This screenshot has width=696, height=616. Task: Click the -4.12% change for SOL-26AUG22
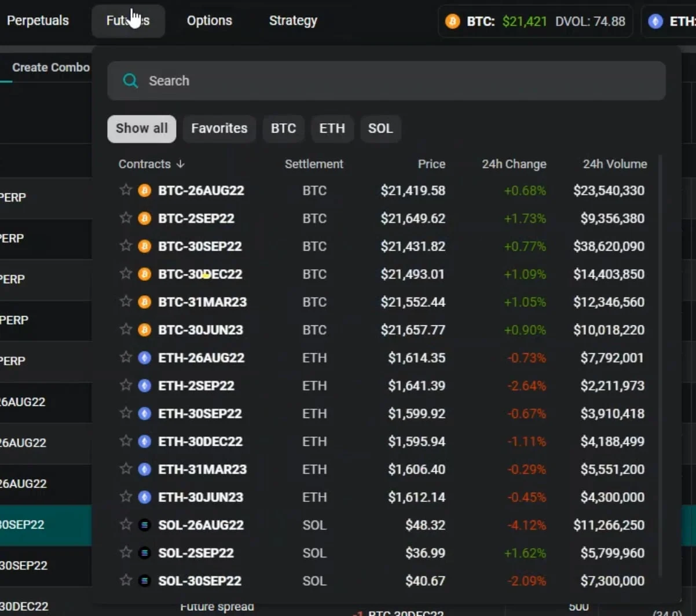(x=526, y=525)
